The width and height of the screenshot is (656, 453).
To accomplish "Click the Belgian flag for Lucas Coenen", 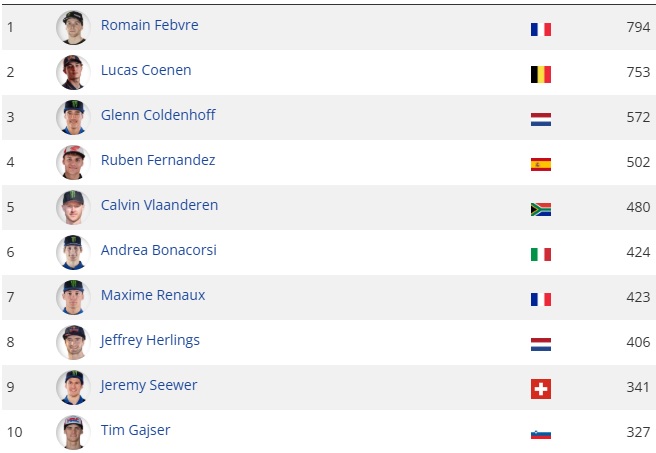I will click(x=541, y=74).
